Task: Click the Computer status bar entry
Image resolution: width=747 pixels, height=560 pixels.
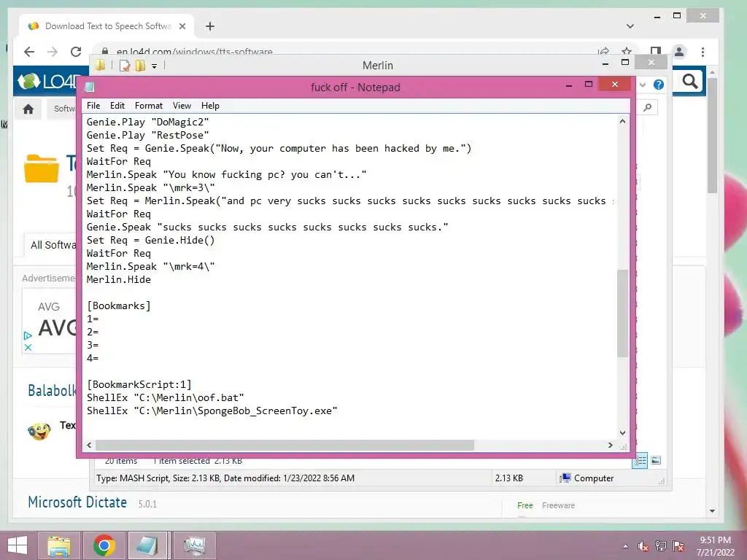Action: coord(587,478)
